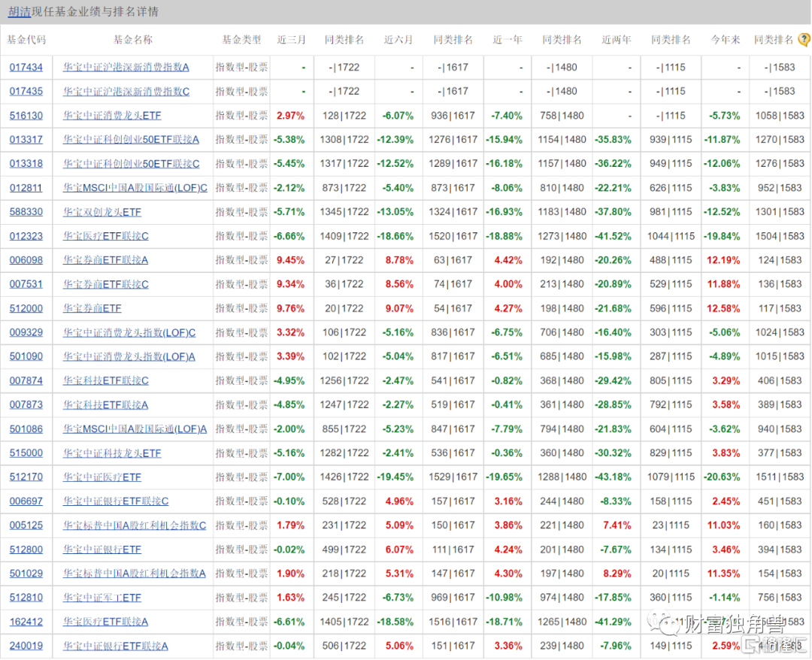Select fund code 515000

click(26, 453)
